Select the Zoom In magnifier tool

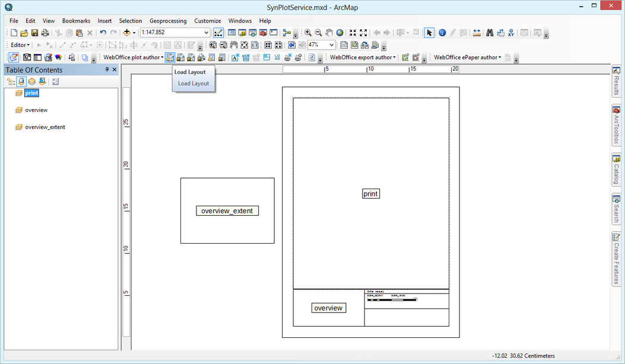[x=309, y=33]
